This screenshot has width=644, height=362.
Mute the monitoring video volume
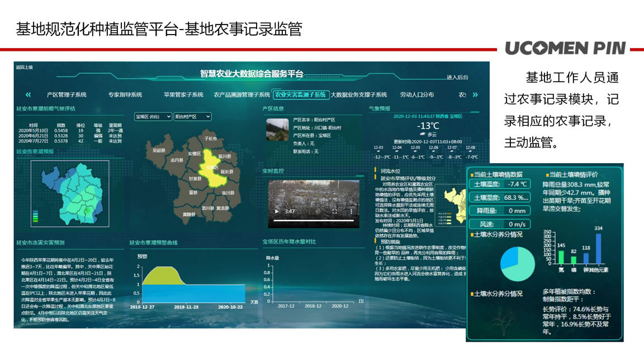click(318, 211)
